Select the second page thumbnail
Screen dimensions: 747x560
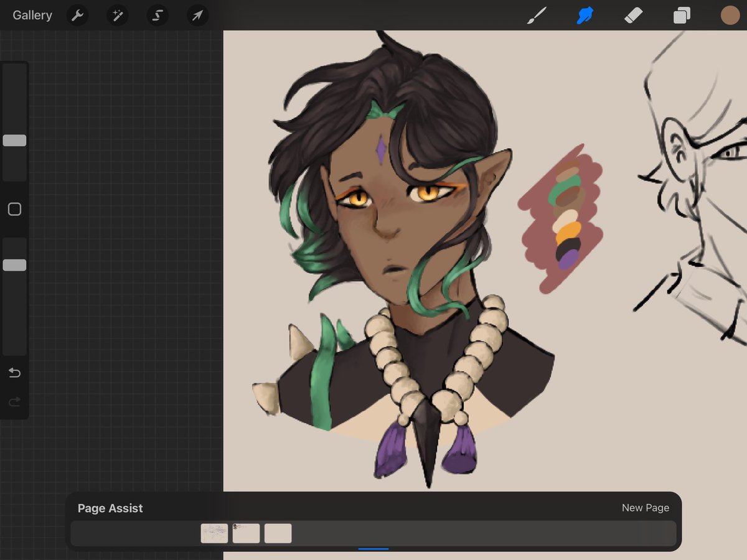pyautogui.click(x=246, y=533)
